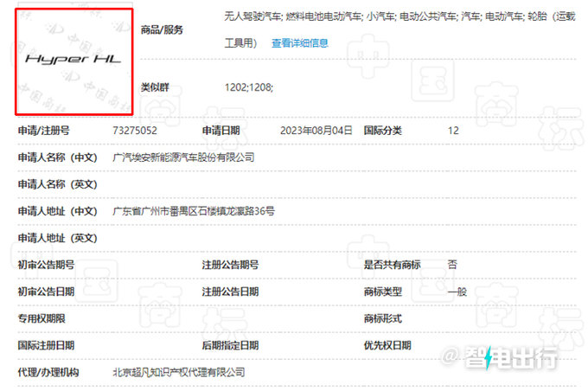Open the 查看详细信息 link
This screenshot has width=588, height=391.
[300, 43]
